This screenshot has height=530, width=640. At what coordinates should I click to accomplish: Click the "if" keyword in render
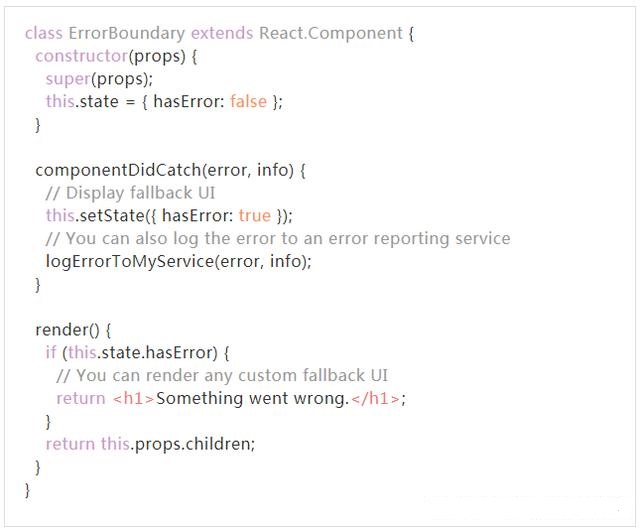pos(50,352)
